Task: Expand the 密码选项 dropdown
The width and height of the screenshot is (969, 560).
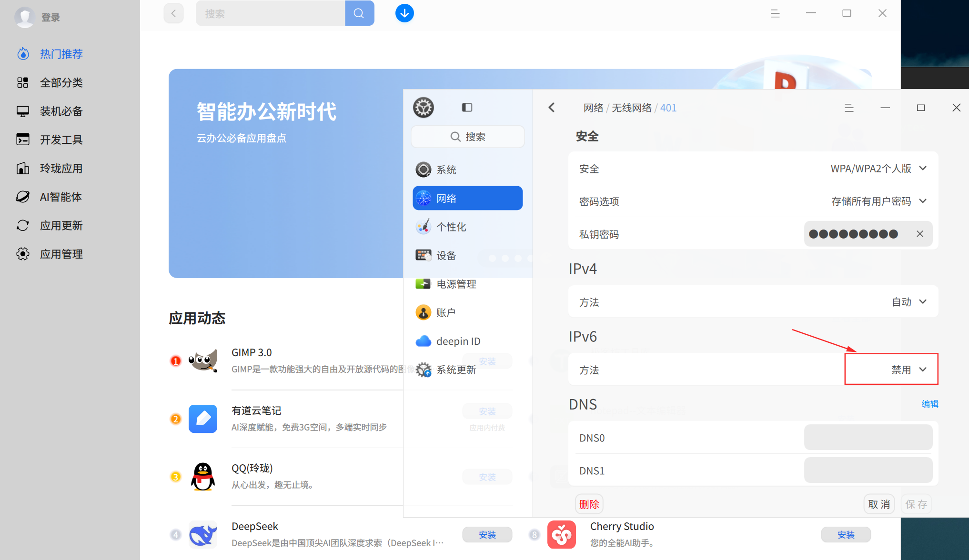Action: (879, 201)
